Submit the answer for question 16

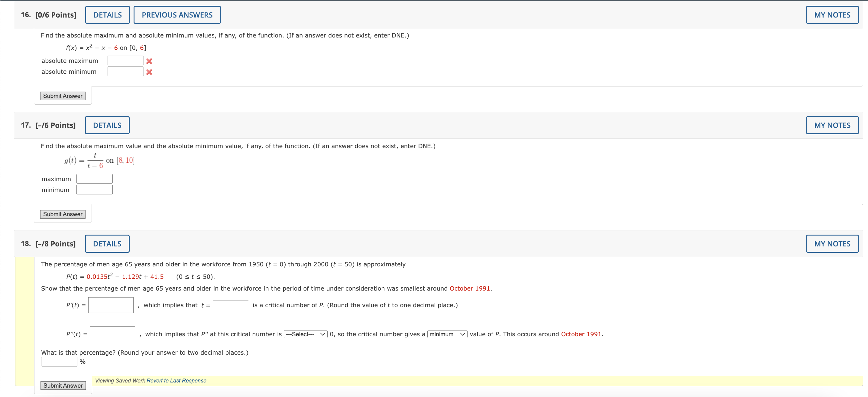point(63,96)
